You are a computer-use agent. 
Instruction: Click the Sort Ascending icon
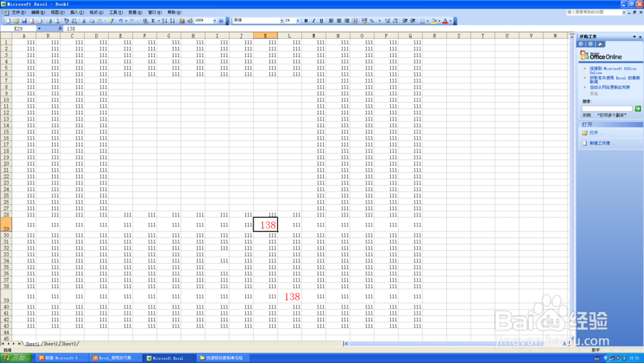point(164,21)
